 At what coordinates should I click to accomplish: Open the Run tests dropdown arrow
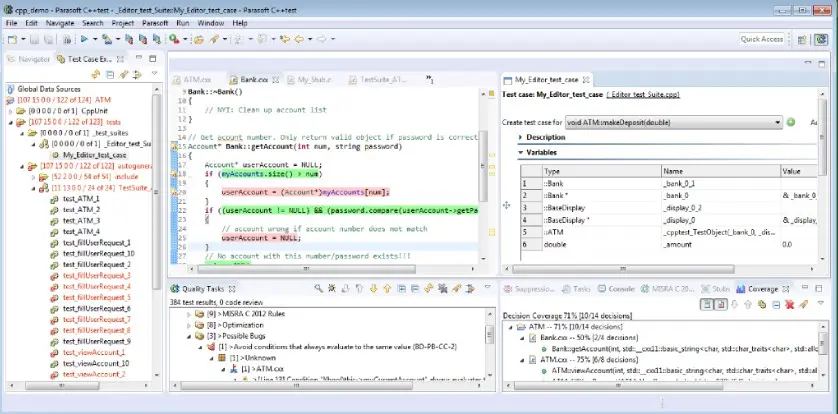95,39
